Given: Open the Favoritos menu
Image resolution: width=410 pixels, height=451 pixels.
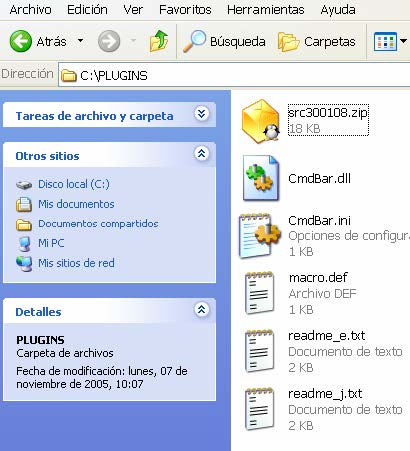Looking at the screenshot, I should point(185,10).
